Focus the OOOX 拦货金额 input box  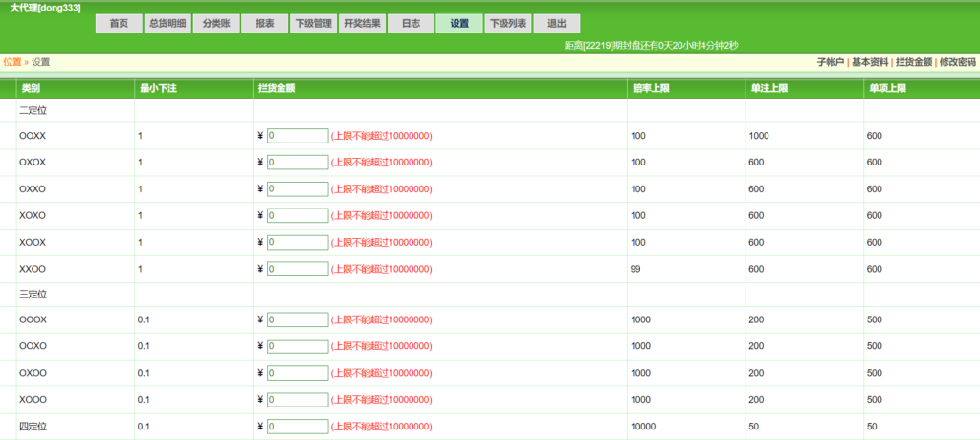(298, 319)
